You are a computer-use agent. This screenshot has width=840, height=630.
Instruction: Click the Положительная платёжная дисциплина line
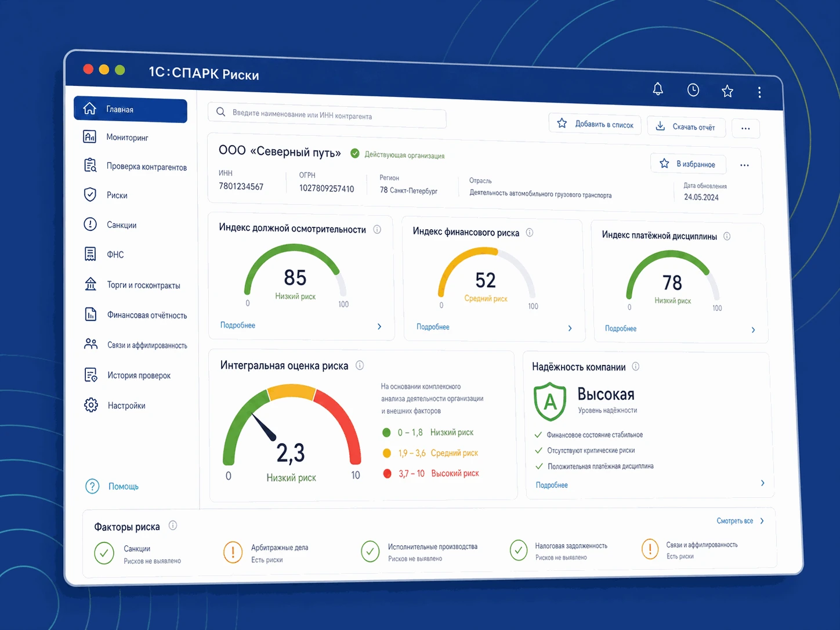click(x=600, y=466)
